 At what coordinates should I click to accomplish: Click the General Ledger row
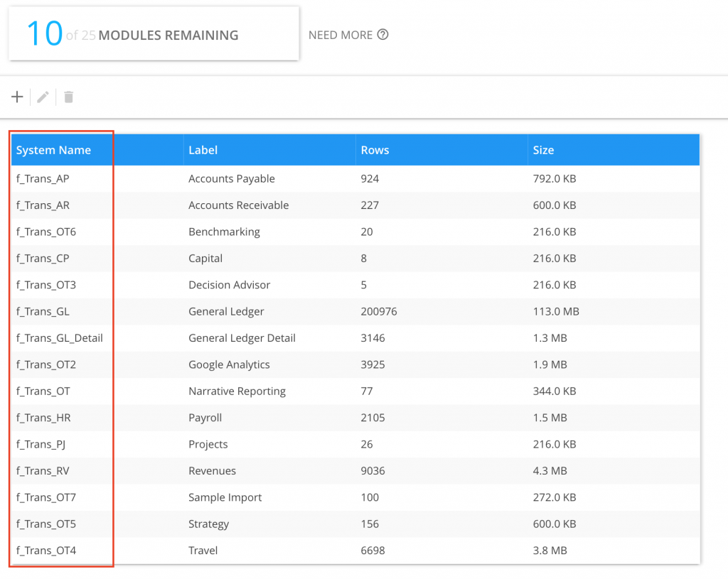pos(226,311)
